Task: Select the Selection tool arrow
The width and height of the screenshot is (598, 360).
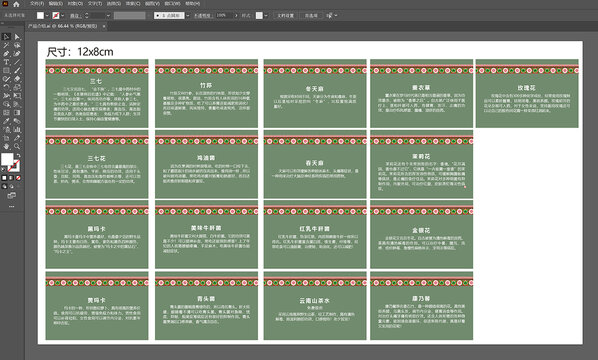Action: [x=6, y=37]
